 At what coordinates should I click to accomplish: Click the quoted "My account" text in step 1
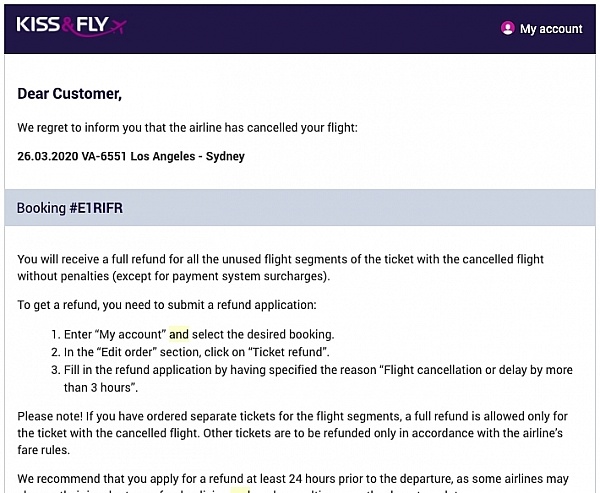tap(130, 335)
